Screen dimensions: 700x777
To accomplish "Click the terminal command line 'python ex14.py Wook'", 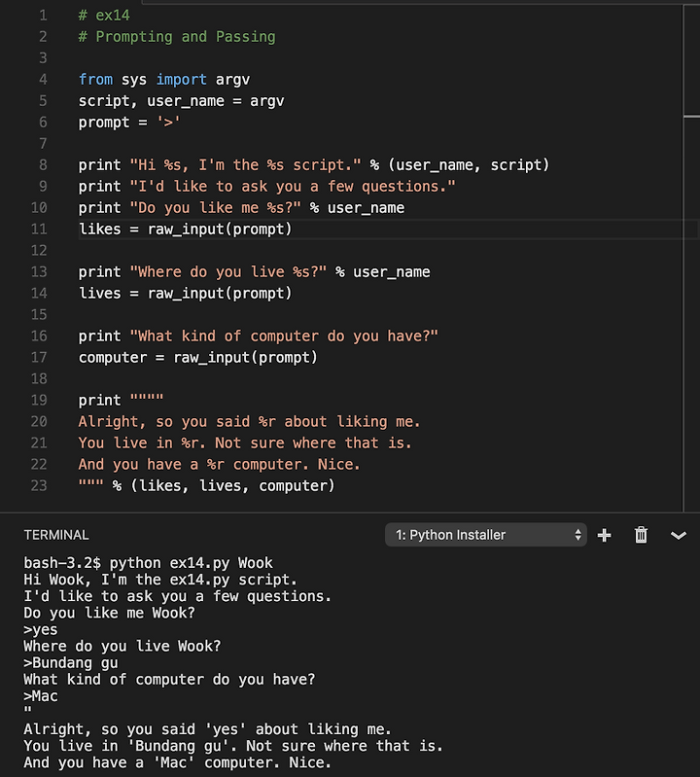I will [x=191, y=563].
